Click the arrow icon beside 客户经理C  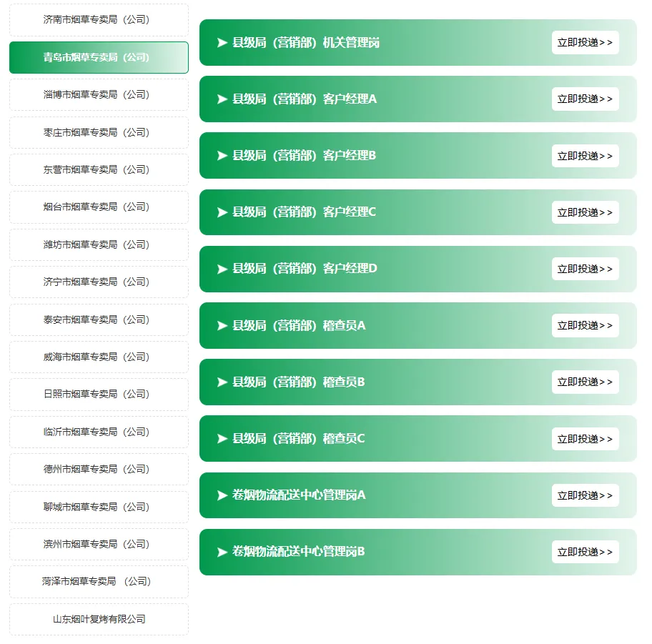[x=222, y=212]
